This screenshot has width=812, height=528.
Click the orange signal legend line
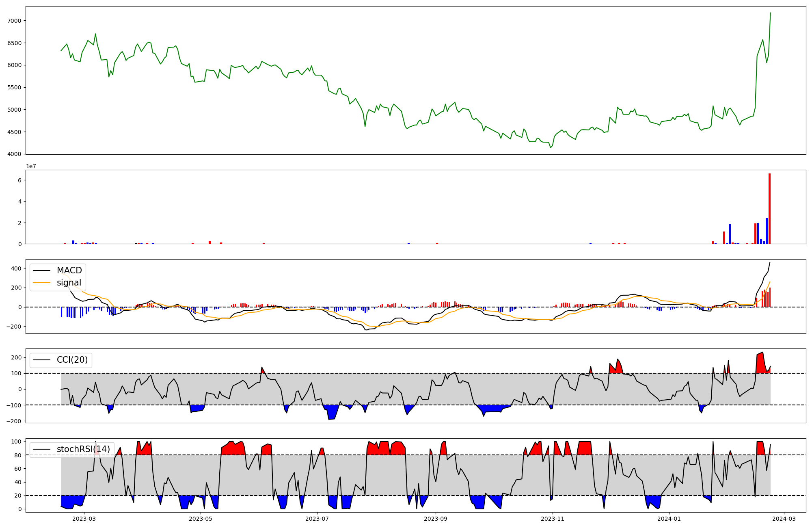pos(41,283)
